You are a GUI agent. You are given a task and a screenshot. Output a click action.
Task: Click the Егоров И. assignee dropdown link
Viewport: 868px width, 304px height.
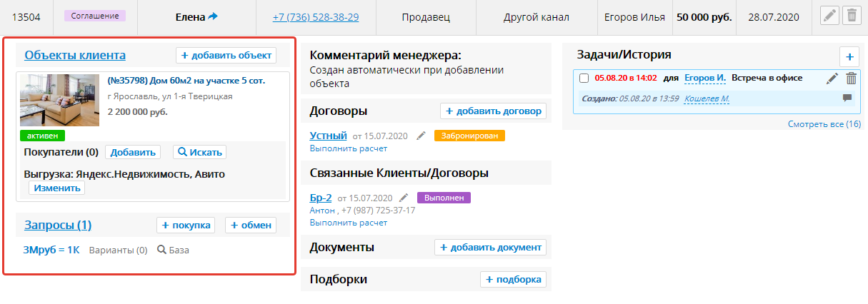(x=704, y=78)
